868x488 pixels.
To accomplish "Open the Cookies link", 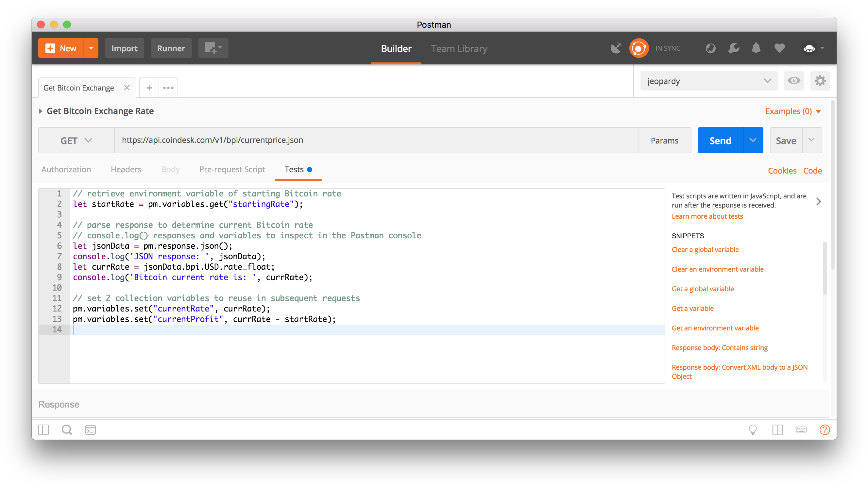I will 782,170.
